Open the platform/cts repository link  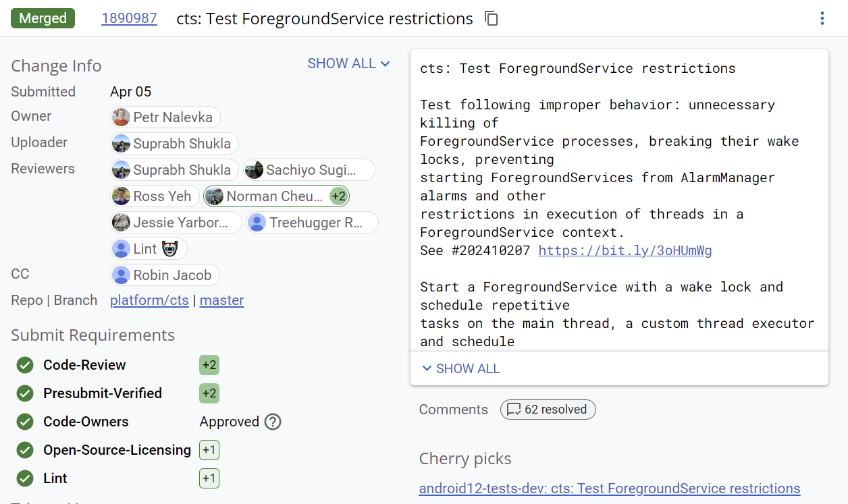[x=149, y=300]
